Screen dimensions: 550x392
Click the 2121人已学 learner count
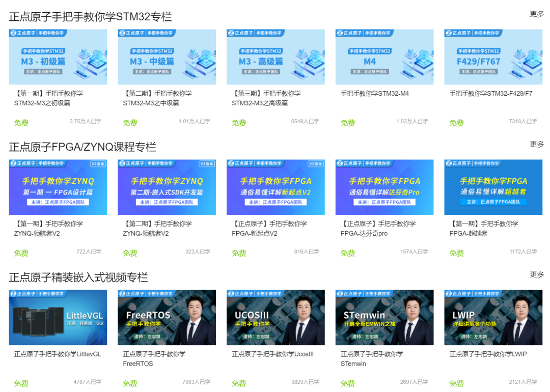(x=523, y=382)
